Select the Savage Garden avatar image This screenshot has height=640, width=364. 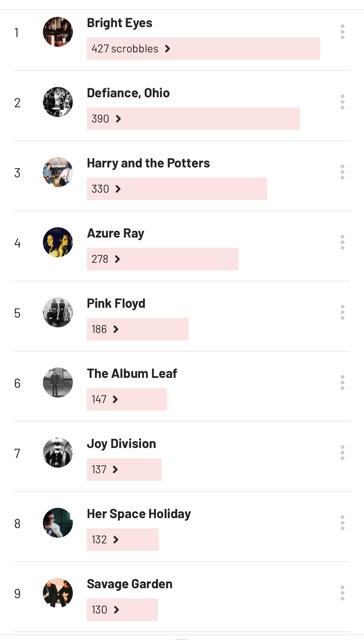click(x=58, y=593)
